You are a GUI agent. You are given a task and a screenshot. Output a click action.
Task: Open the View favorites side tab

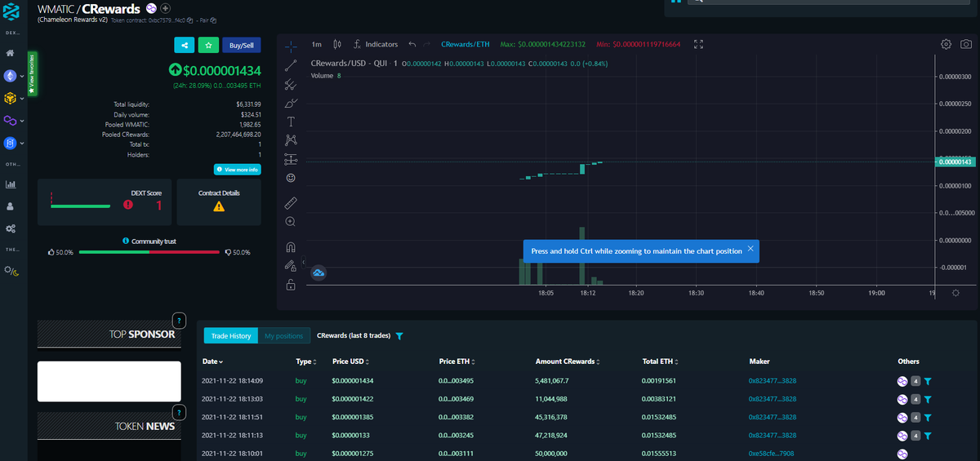(32, 73)
